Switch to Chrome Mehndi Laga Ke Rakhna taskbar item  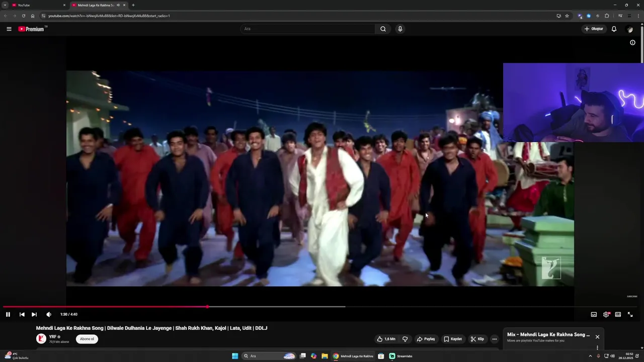click(354, 356)
